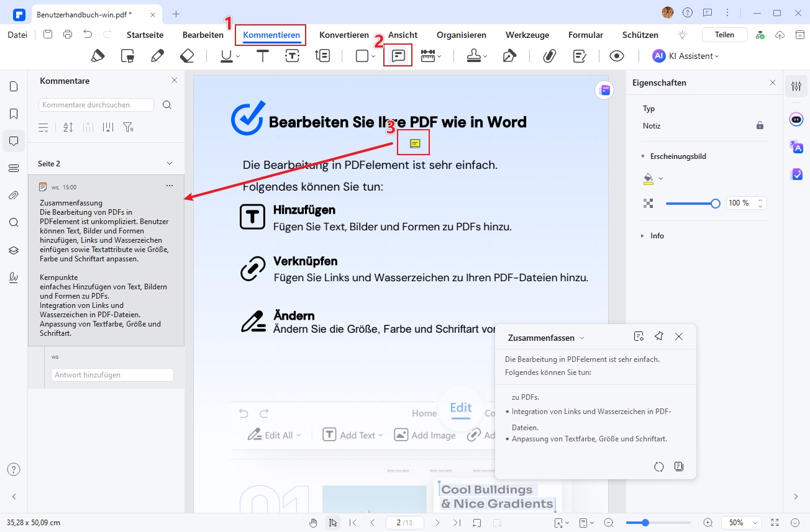This screenshot has width=810, height=532.
Task: Collapse the Erscheinungsbild section
Action: point(643,156)
